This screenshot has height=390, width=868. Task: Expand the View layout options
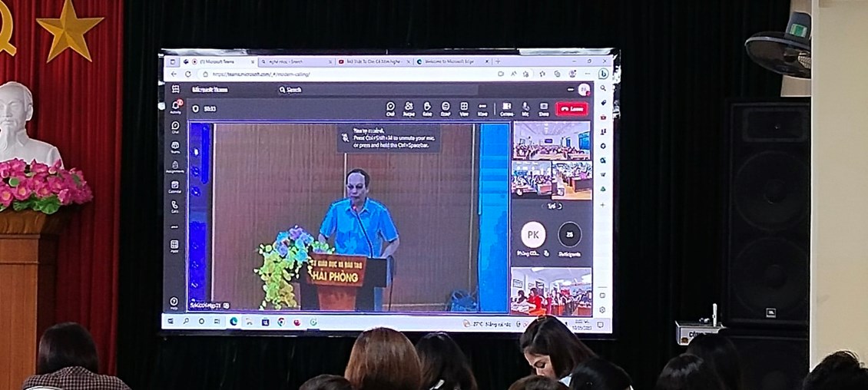pos(464,108)
